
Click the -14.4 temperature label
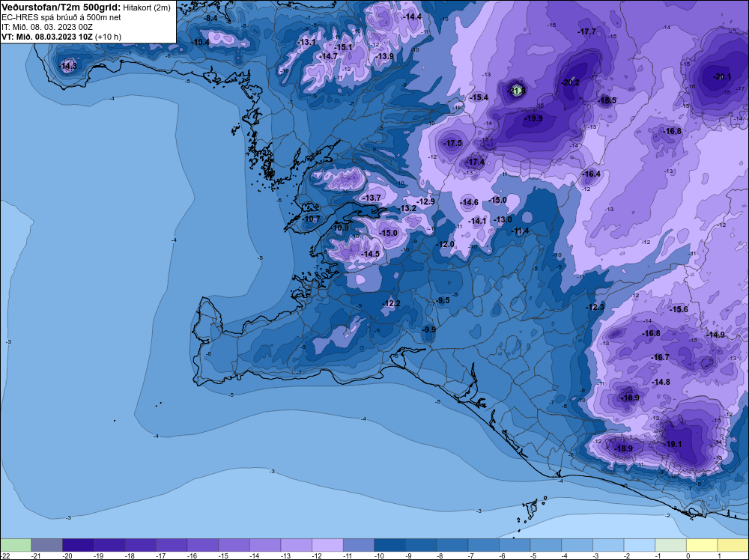coord(412,16)
